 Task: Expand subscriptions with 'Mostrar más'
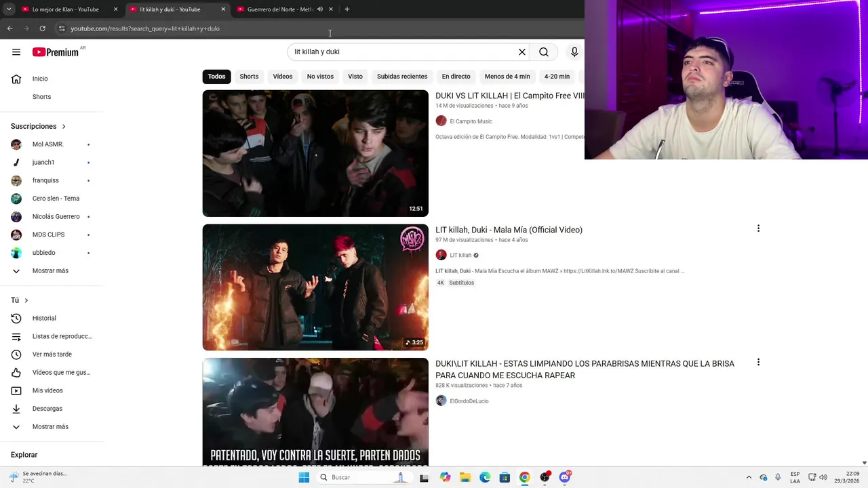coord(52,271)
